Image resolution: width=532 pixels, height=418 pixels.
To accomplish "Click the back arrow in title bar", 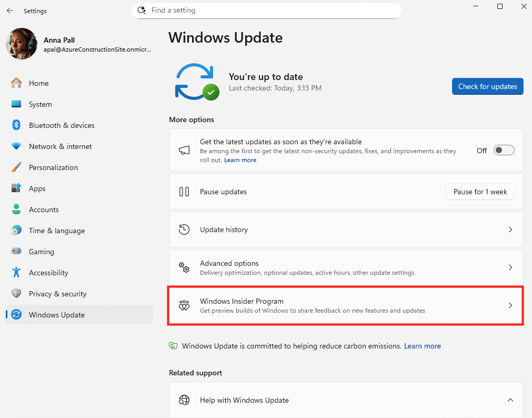I will click(10, 11).
